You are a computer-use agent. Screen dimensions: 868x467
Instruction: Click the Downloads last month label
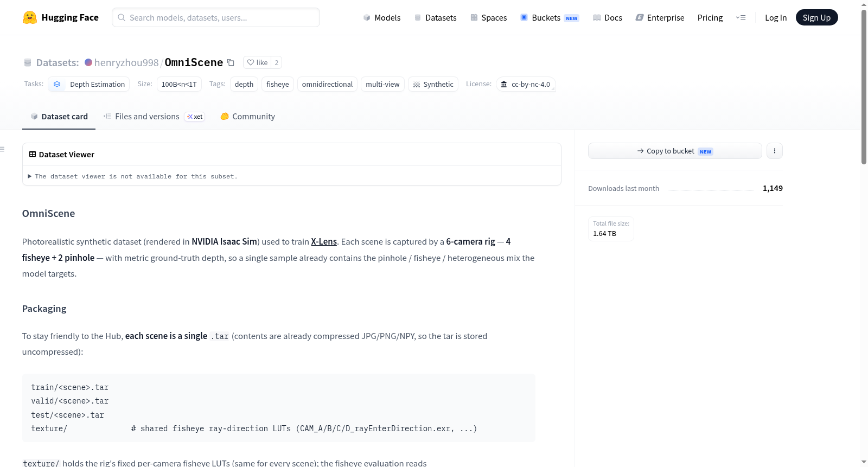624,188
